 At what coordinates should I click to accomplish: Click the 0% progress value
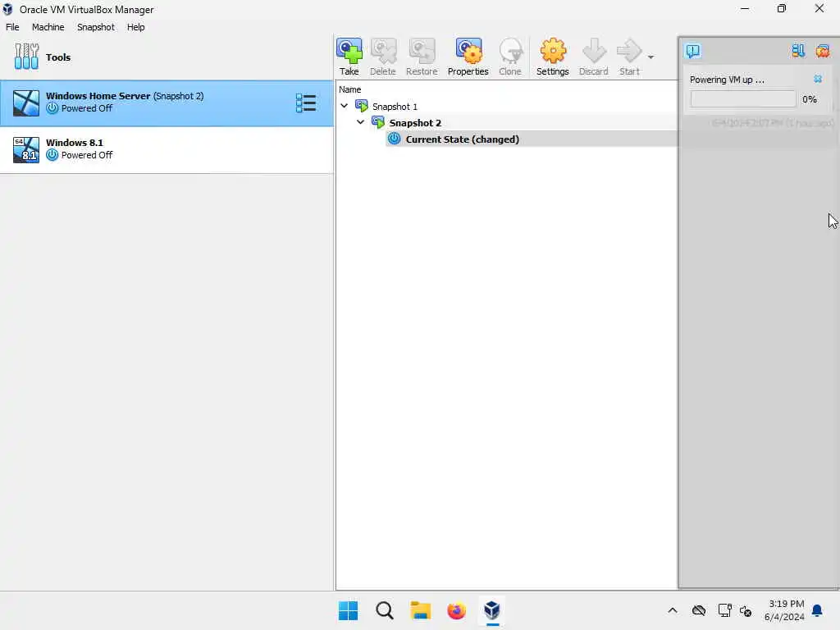[x=810, y=99]
